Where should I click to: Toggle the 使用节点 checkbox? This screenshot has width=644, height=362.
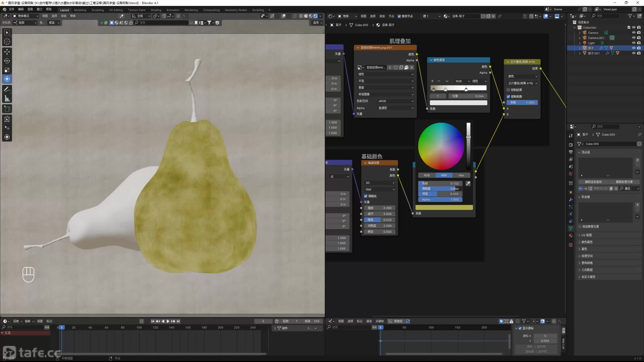click(x=399, y=16)
